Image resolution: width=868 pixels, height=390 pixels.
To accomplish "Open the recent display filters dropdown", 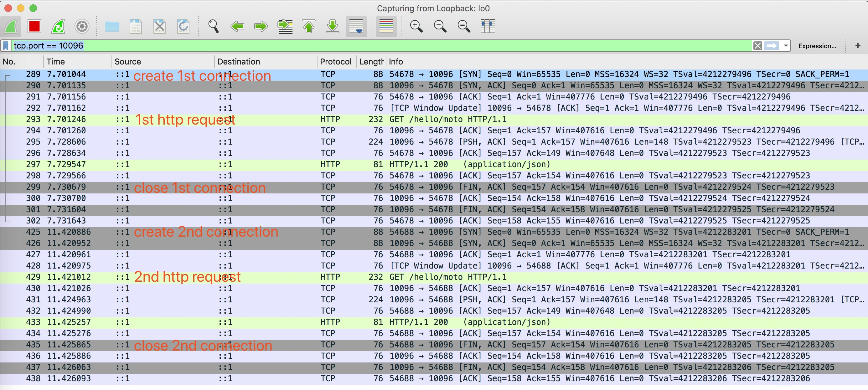I will point(785,45).
